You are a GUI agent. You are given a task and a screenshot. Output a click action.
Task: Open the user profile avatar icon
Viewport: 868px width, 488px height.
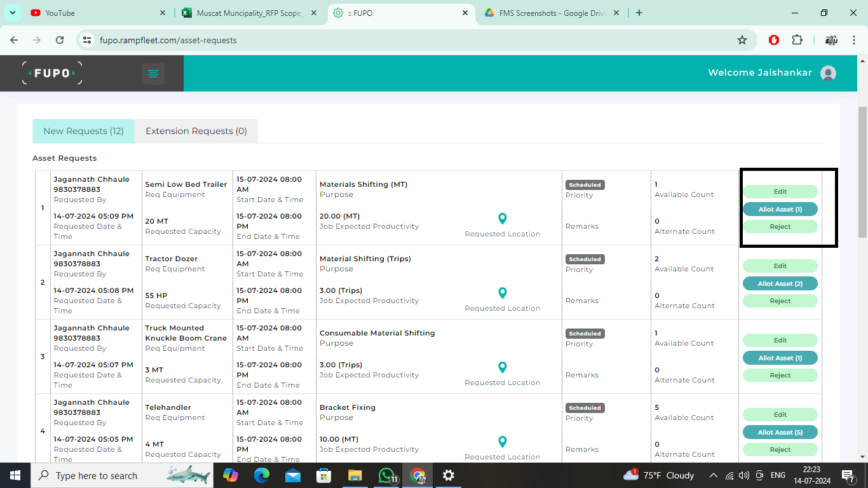click(828, 73)
